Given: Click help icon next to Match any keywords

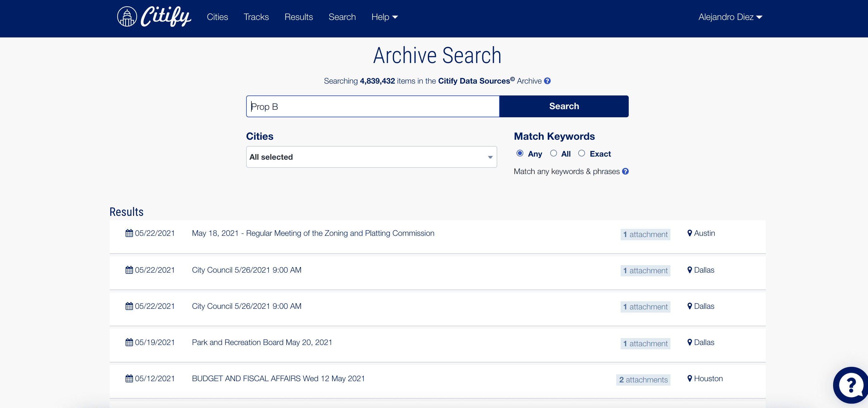Looking at the screenshot, I should [625, 172].
